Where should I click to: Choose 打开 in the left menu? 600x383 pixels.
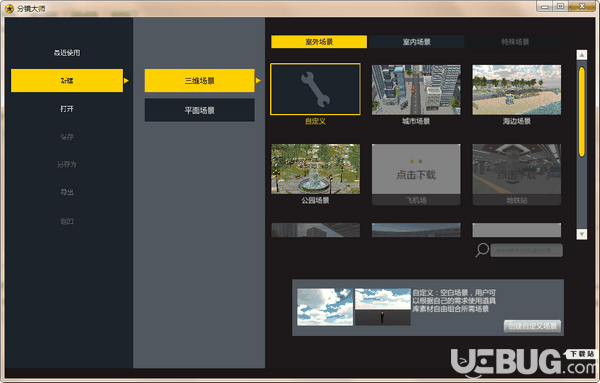[67, 109]
